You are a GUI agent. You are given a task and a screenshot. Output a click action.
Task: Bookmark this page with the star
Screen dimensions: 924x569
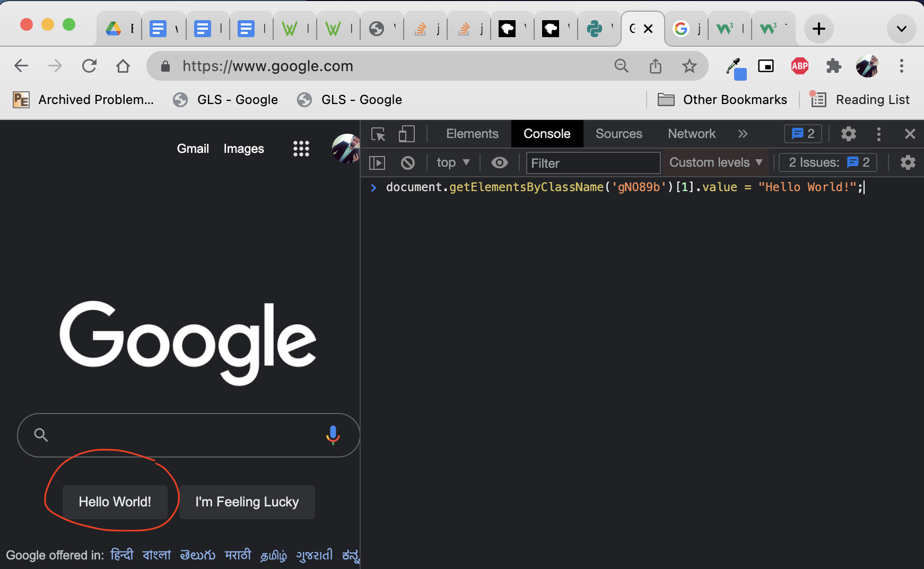[x=690, y=66]
